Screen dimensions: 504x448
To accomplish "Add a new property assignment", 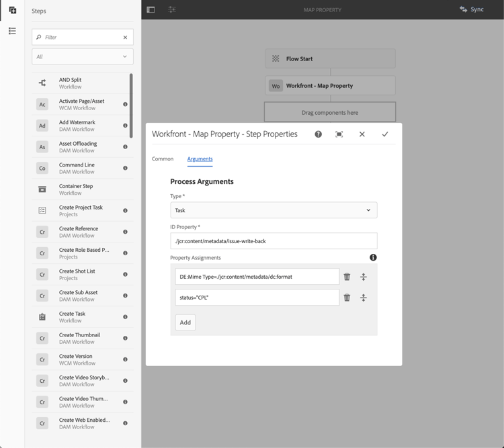I will (185, 322).
